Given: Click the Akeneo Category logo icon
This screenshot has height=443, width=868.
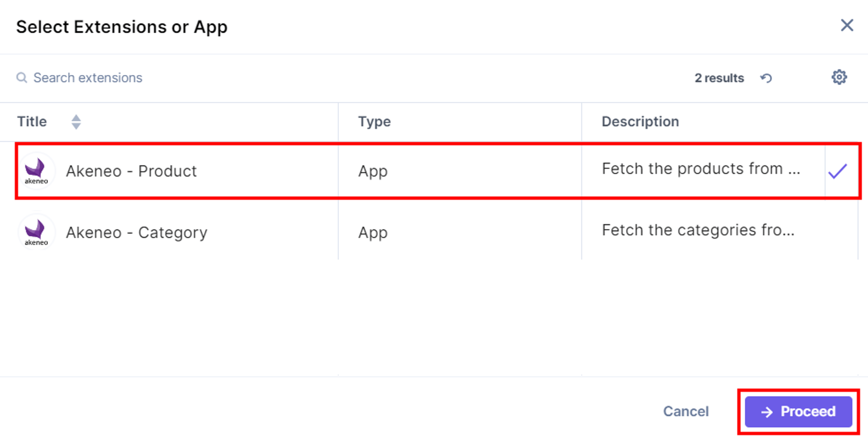Looking at the screenshot, I should tap(36, 232).
